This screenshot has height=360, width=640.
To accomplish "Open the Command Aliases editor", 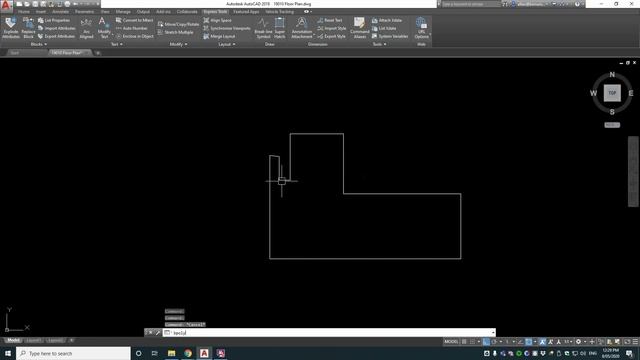I will pos(360,28).
